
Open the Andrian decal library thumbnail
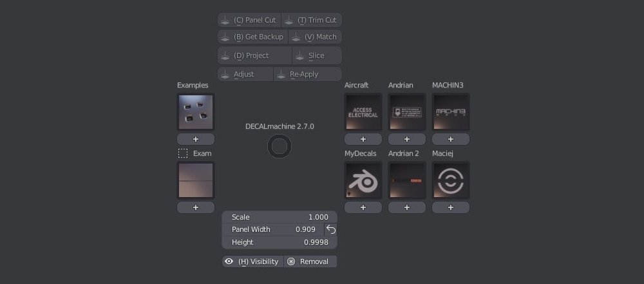406,112
